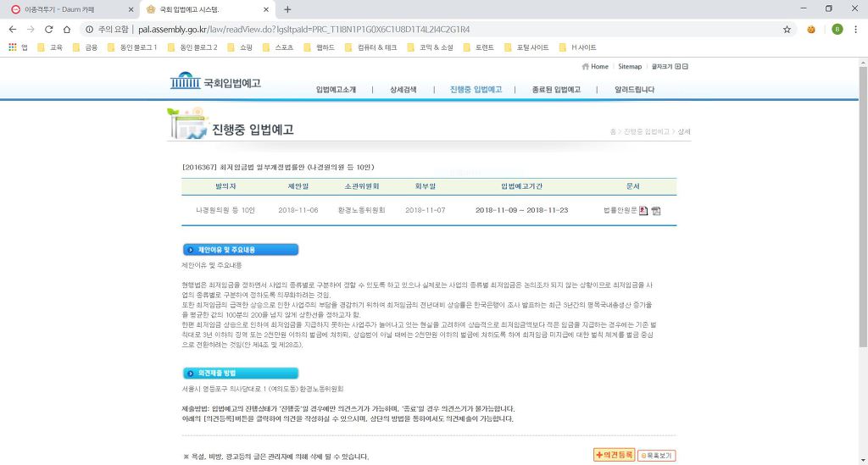Image resolution: width=868 pixels, height=465 pixels.
Task: Open the 입법예고소개 menu
Action: pyautogui.click(x=336, y=90)
